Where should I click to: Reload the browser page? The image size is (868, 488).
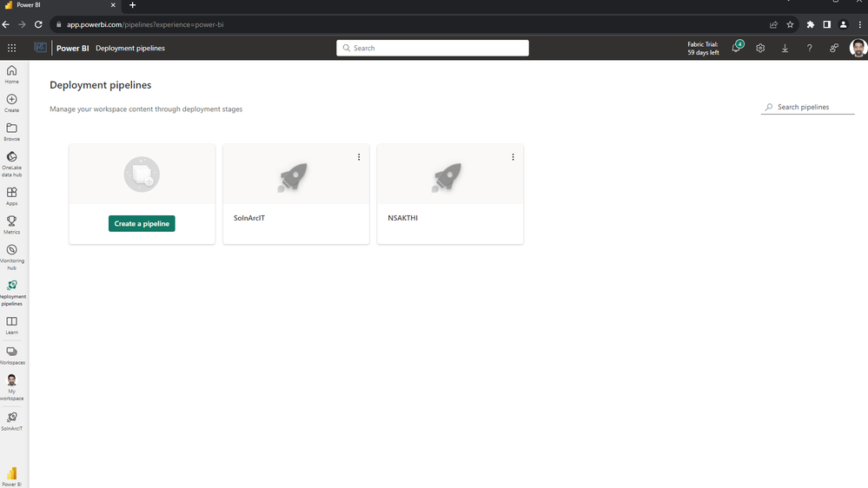click(x=38, y=24)
